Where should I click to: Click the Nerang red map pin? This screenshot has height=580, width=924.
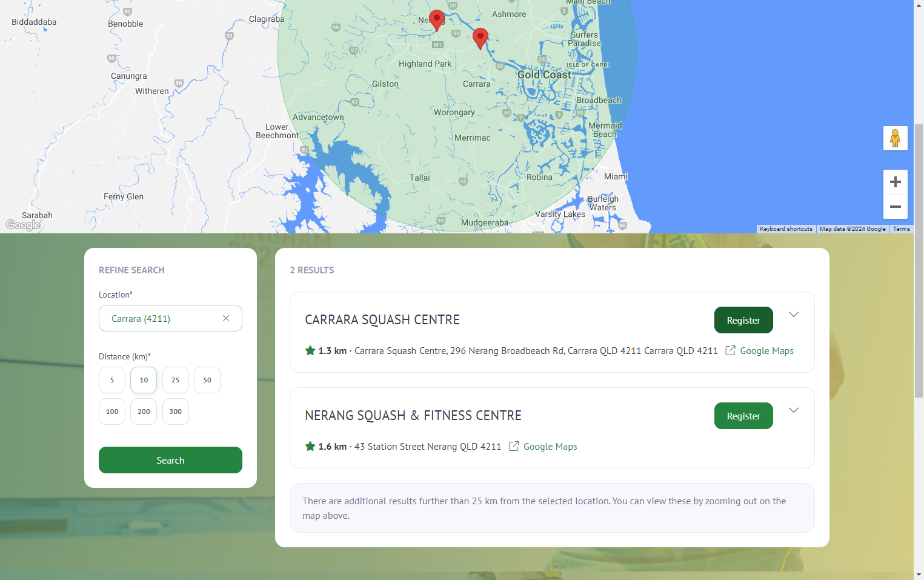[436, 20]
